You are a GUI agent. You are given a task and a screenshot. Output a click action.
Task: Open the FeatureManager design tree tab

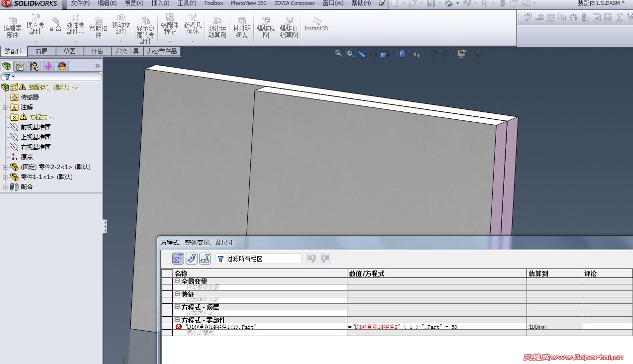7,66
